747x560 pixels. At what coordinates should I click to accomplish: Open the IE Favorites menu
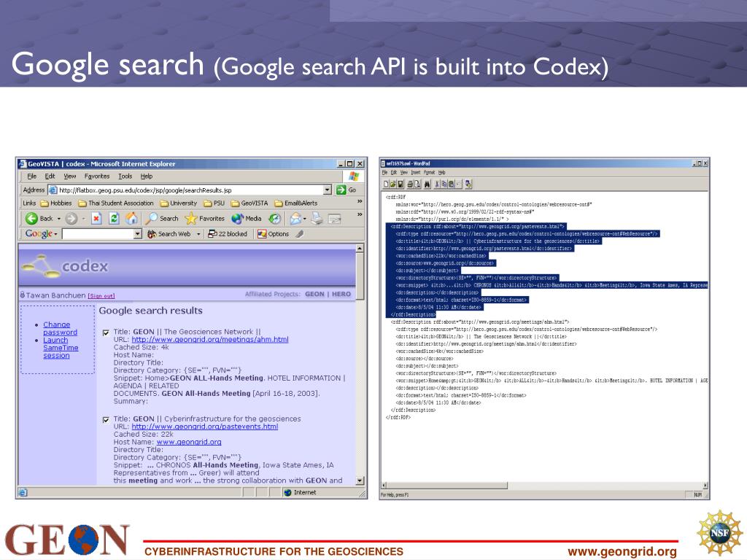point(97,176)
